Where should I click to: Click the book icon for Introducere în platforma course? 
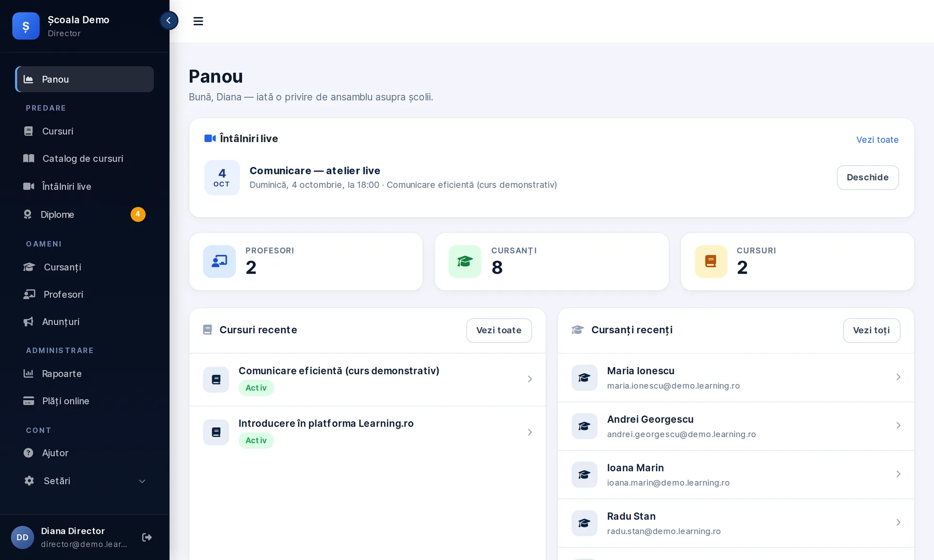216,432
